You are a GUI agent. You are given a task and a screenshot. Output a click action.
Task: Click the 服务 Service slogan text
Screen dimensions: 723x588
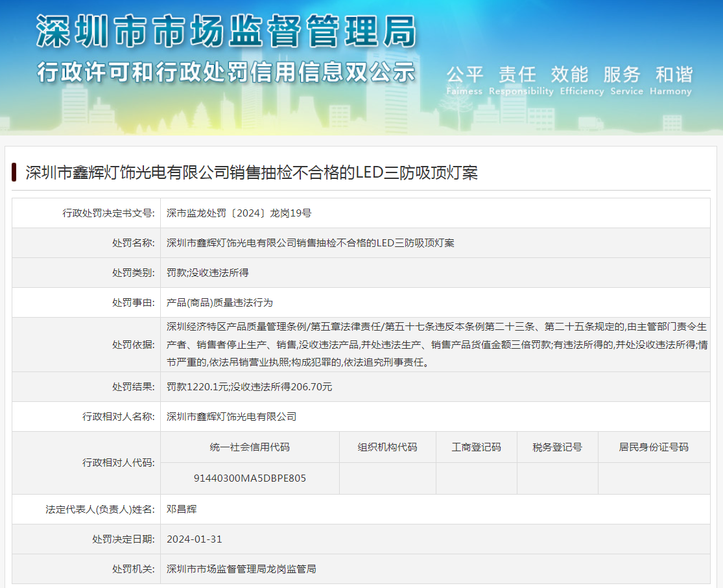pyautogui.click(x=626, y=80)
